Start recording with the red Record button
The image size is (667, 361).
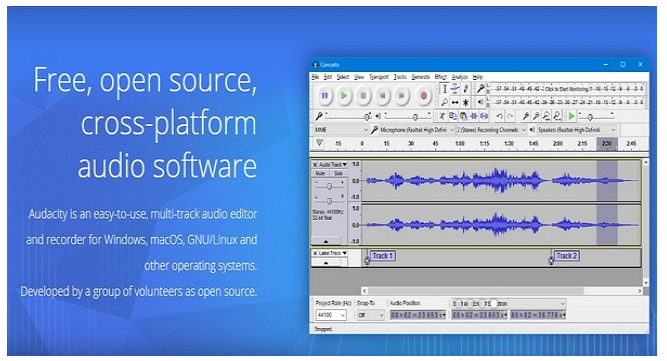point(423,96)
